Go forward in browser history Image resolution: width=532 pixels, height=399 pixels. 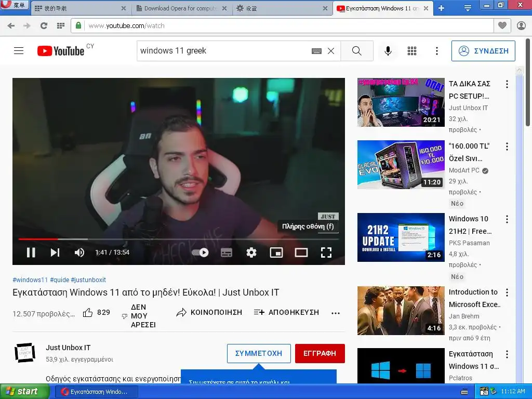[x=27, y=26]
